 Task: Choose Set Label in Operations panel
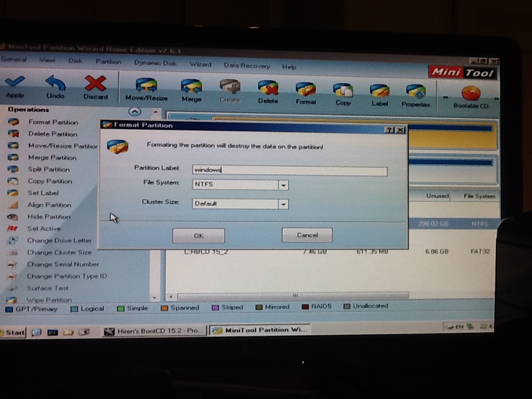[x=43, y=193]
